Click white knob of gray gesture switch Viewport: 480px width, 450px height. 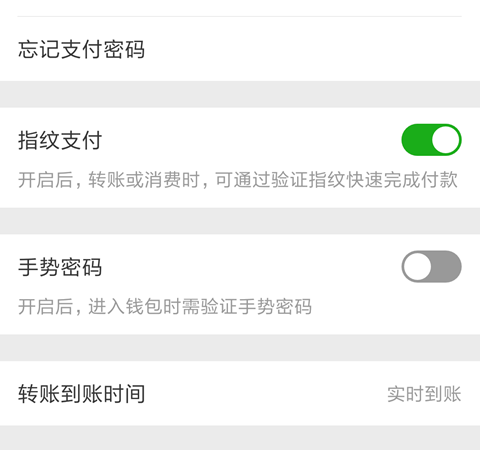point(417,266)
